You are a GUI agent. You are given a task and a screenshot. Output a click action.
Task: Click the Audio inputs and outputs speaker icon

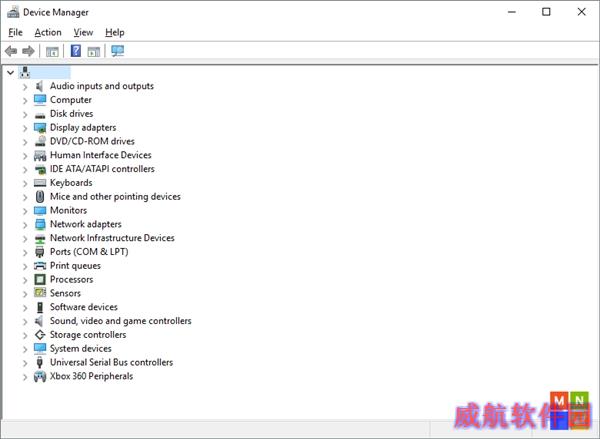coord(39,86)
